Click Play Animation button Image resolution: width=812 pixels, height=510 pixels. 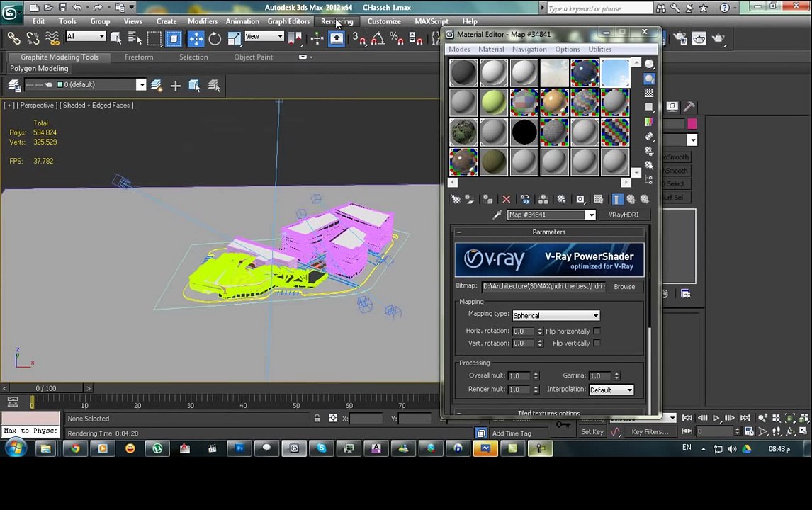coord(716,418)
